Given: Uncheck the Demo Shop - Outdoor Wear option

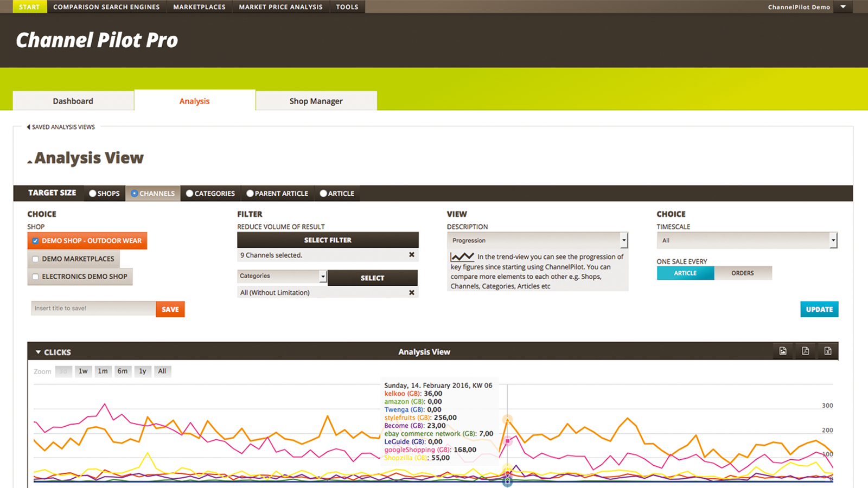Looking at the screenshot, I should point(35,241).
